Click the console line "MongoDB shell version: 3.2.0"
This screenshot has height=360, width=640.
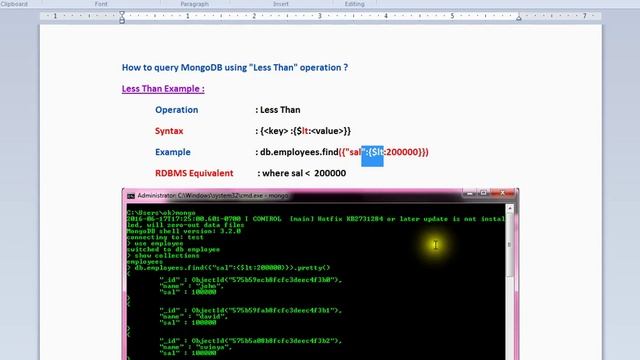(x=184, y=231)
